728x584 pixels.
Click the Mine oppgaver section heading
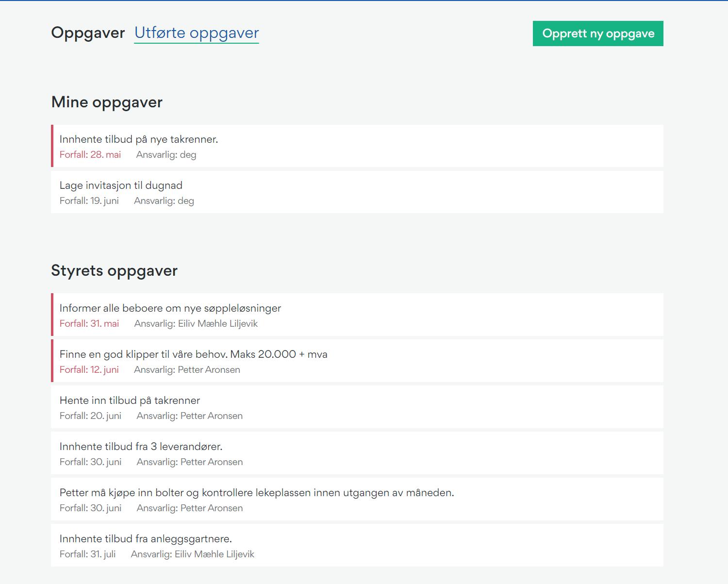107,102
